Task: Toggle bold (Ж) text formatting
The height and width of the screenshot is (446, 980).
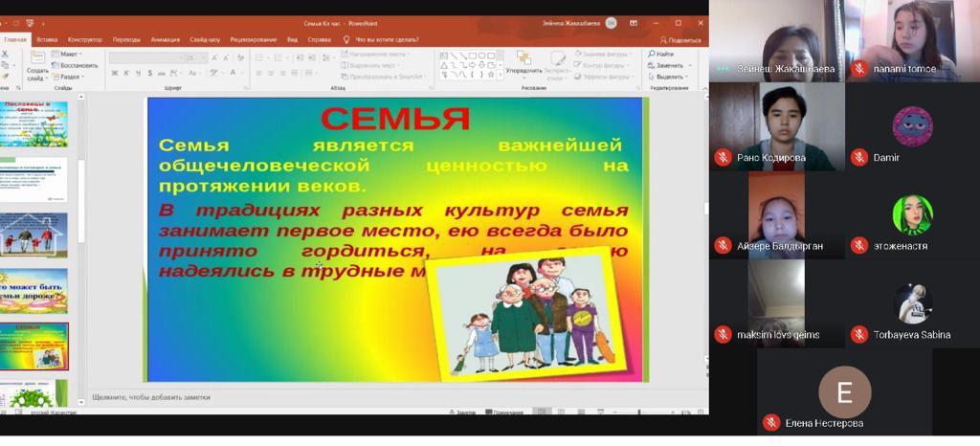Action: (114, 74)
